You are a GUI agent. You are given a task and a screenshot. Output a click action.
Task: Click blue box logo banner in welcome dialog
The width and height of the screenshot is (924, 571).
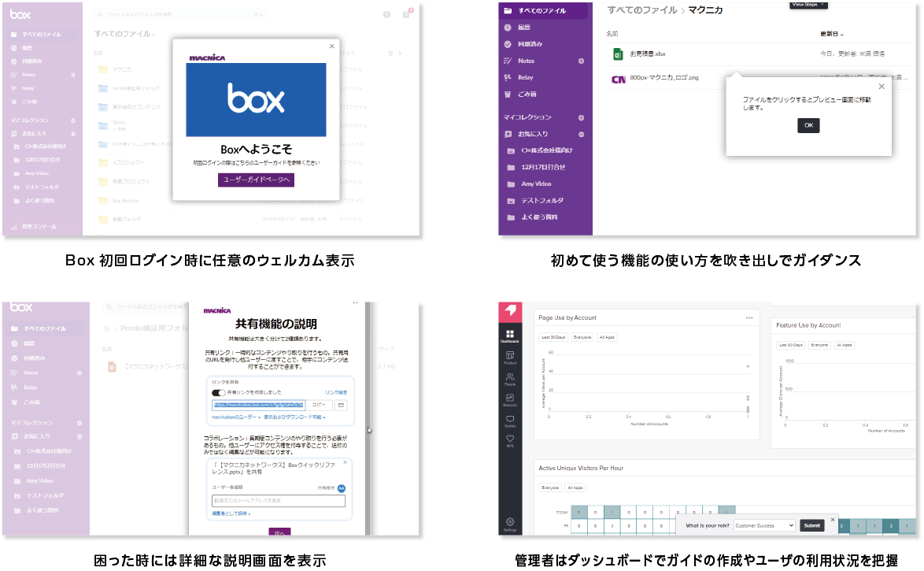(256, 100)
